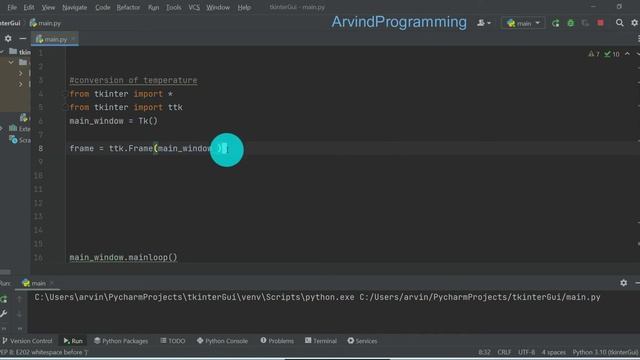Open the main run configuration dropdown

[x=523, y=23]
